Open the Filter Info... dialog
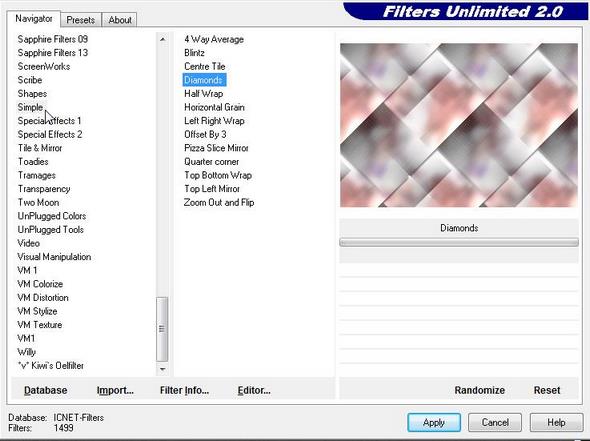590x441 pixels. tap(184, 390)
